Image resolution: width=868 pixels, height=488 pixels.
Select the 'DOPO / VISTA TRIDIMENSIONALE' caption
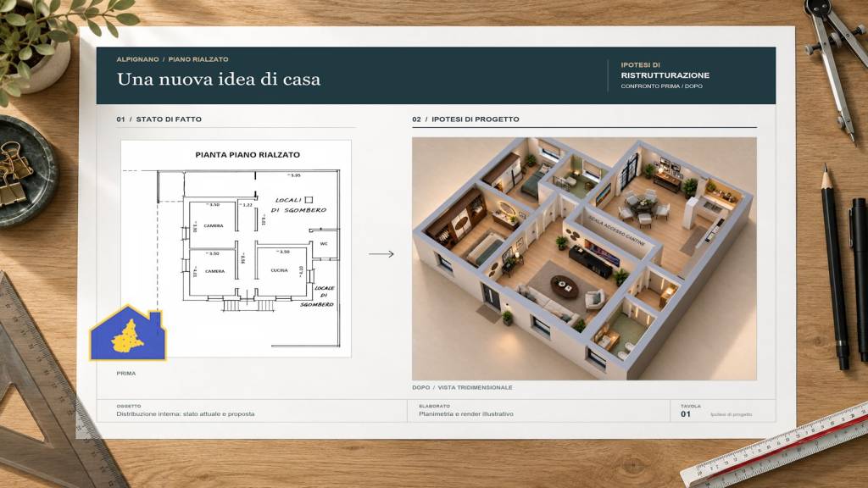point(462,388)
